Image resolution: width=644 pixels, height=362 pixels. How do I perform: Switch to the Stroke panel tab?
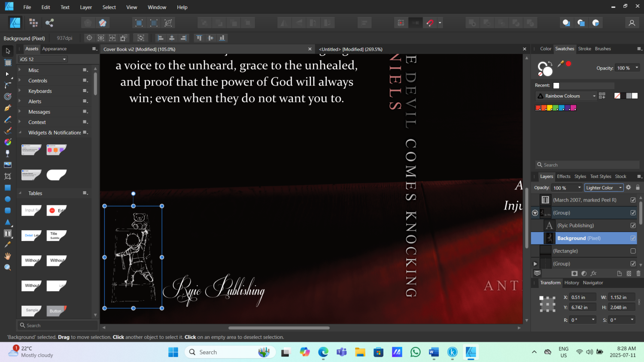[584, 49]
